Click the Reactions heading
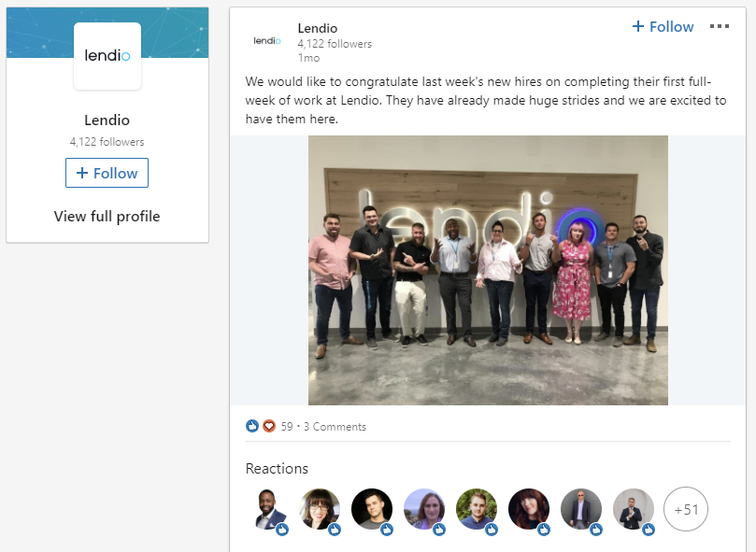 (277, 469)
